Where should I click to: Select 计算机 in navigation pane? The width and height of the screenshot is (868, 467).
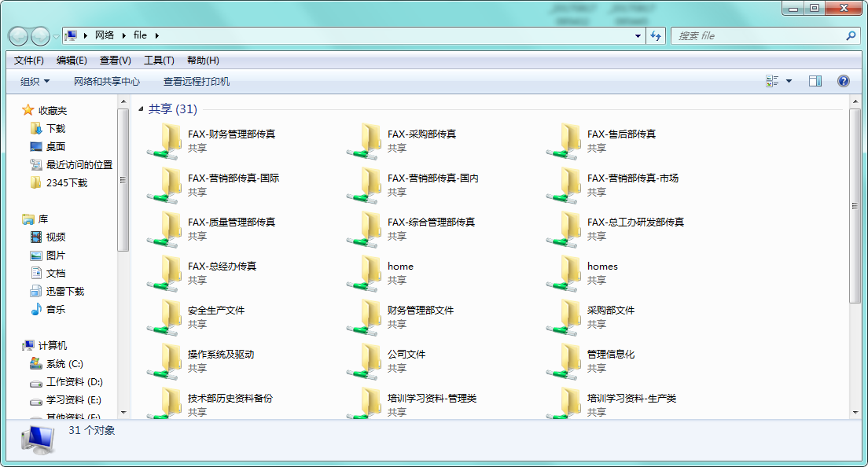(x=53, y=345)
